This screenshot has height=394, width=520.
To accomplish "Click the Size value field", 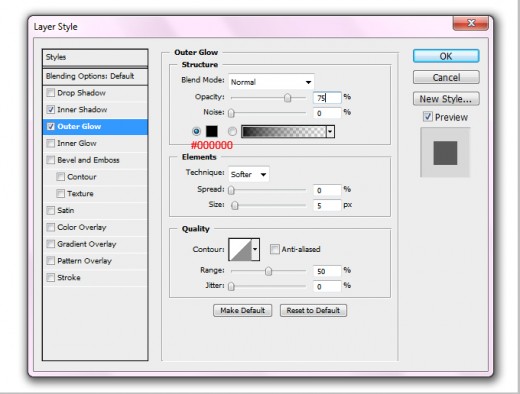I will (x=327, y=205).
